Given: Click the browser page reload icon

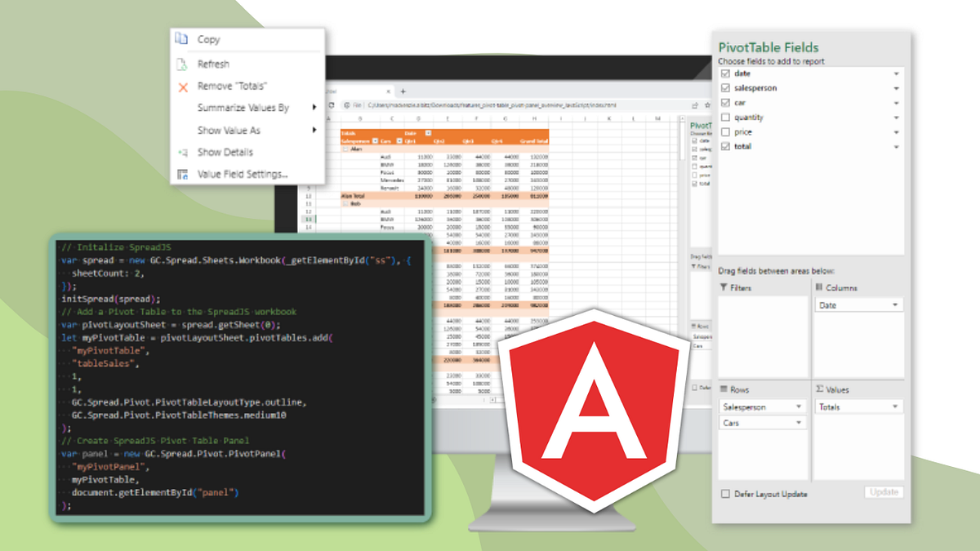Looking at the screenshot, I should click(x=330, y=105).
